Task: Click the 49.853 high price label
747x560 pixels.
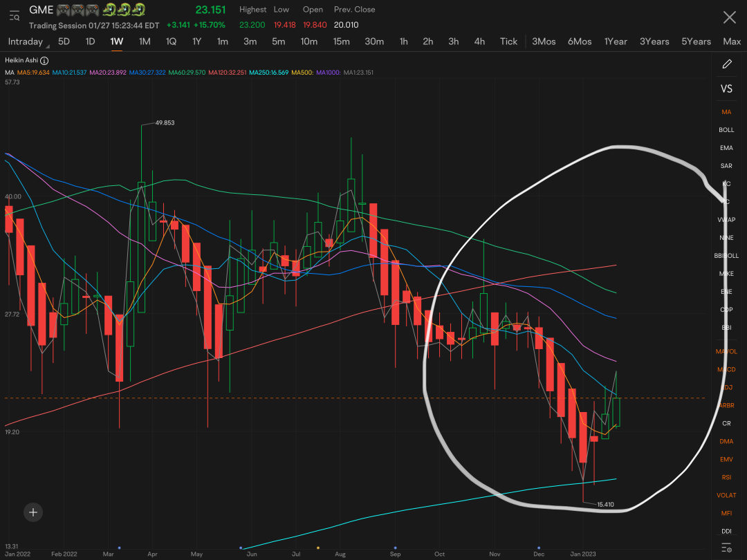Action: coord(165,123)
